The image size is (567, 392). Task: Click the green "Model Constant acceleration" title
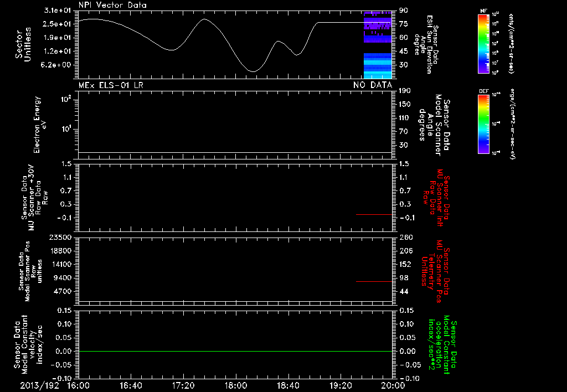pos(442,344)
